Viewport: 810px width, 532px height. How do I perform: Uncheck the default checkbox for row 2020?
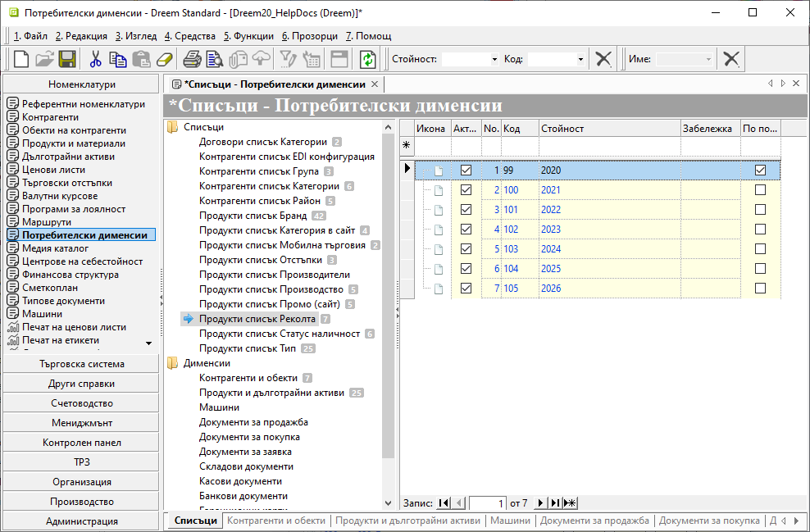(x=760, y=171)
